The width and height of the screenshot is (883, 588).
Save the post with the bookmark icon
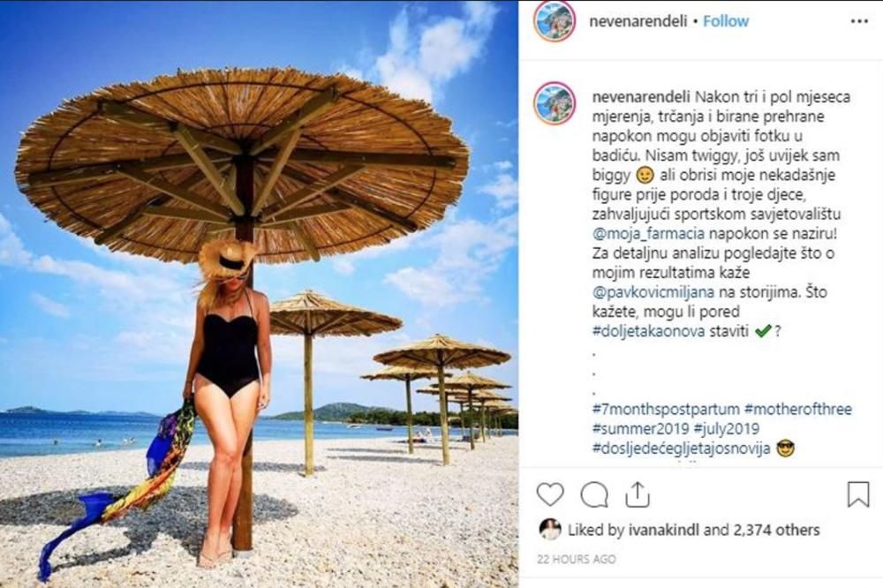[858, 494]
